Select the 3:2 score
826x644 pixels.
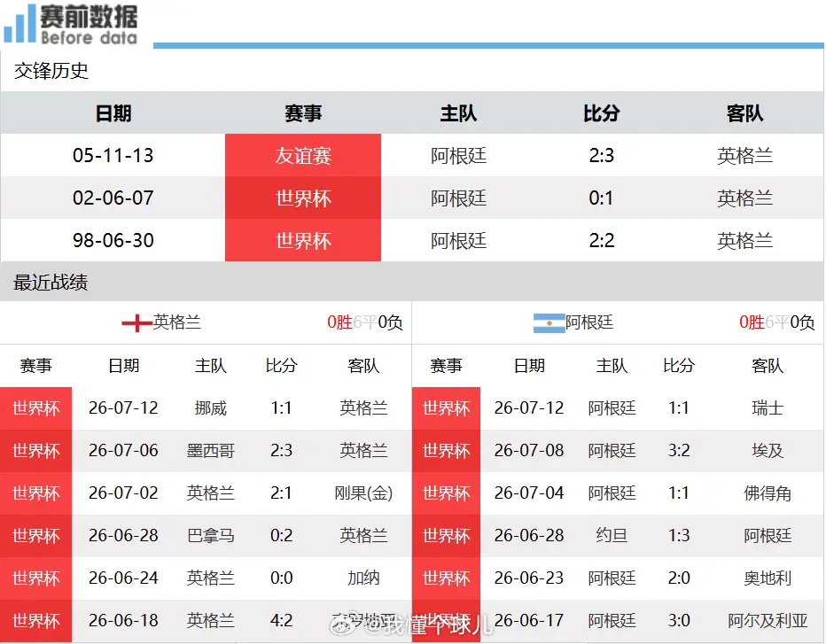pyautogui.click(x=679, y=450)
